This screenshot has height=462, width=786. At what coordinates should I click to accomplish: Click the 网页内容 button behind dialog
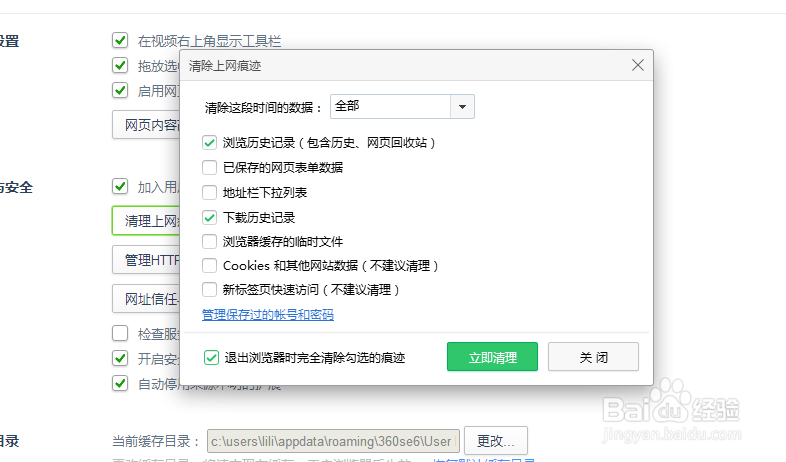[146, 125]
